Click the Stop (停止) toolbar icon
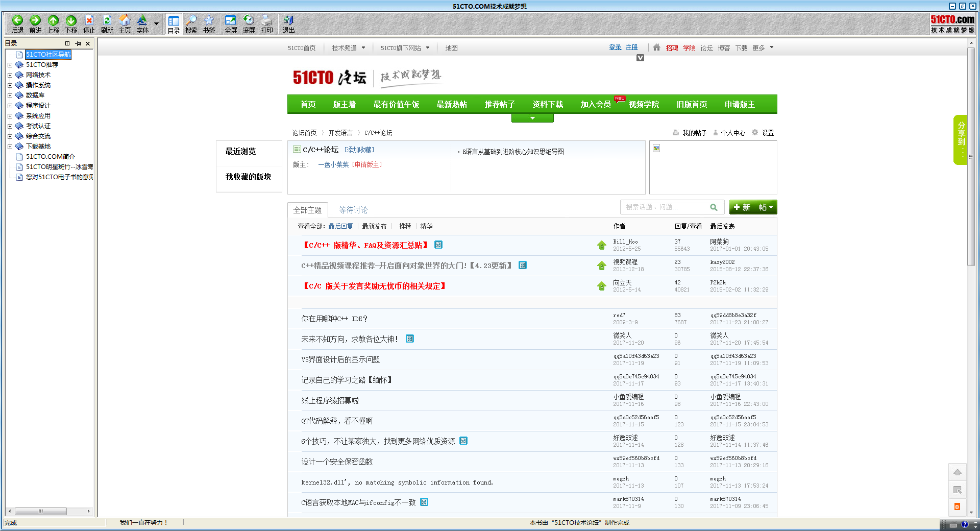Viewport: 980px width, 531px height. (89, 23)
